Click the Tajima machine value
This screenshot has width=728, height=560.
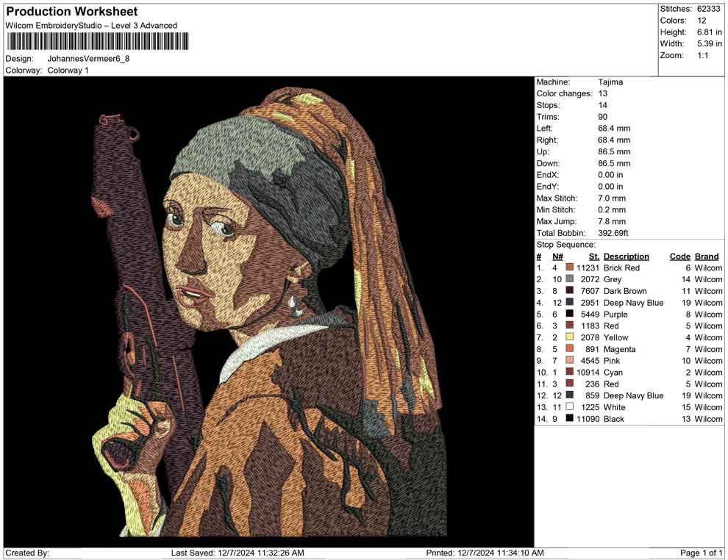tap(610, 82)
